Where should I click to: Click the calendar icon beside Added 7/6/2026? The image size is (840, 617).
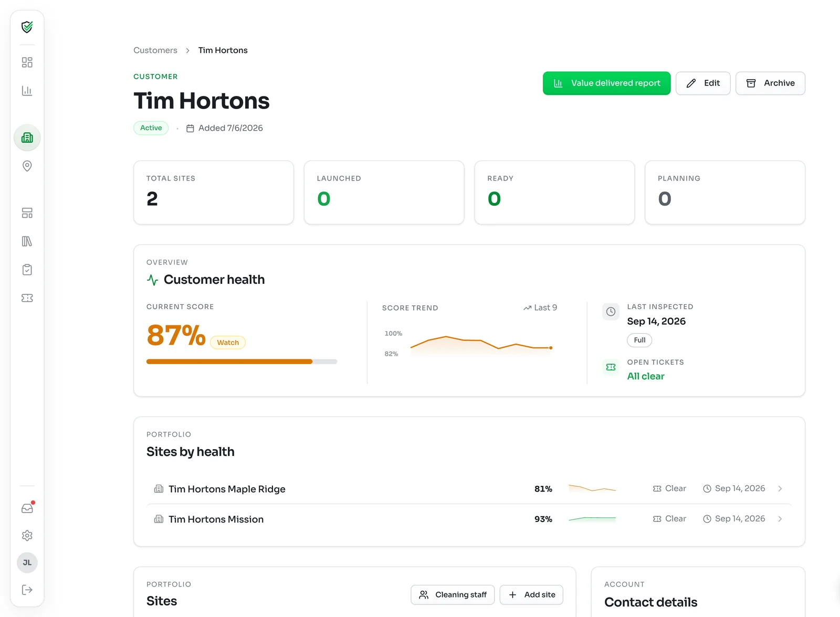point(191,129)
